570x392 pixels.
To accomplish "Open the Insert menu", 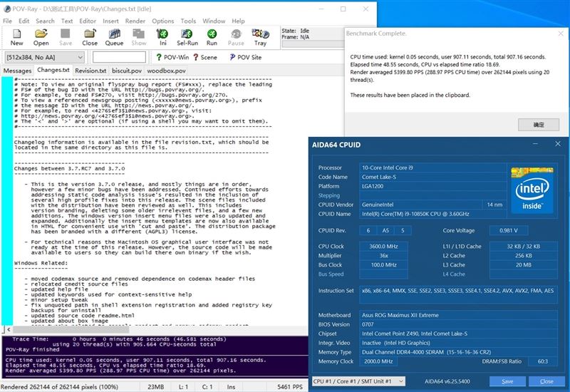I will (110, 21).
